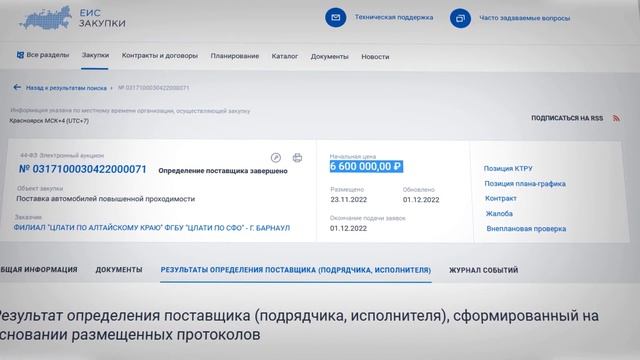
Task: Click Поставка автомобилей повышенной проходимости text
Action: click(x=105, y=199)
